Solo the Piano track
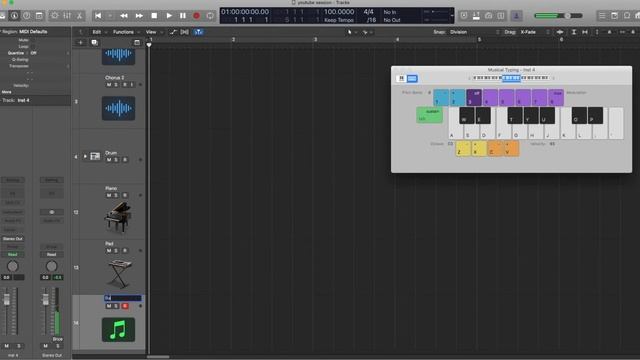The width and height of the screenshot is (640, 360). (116, 195)
